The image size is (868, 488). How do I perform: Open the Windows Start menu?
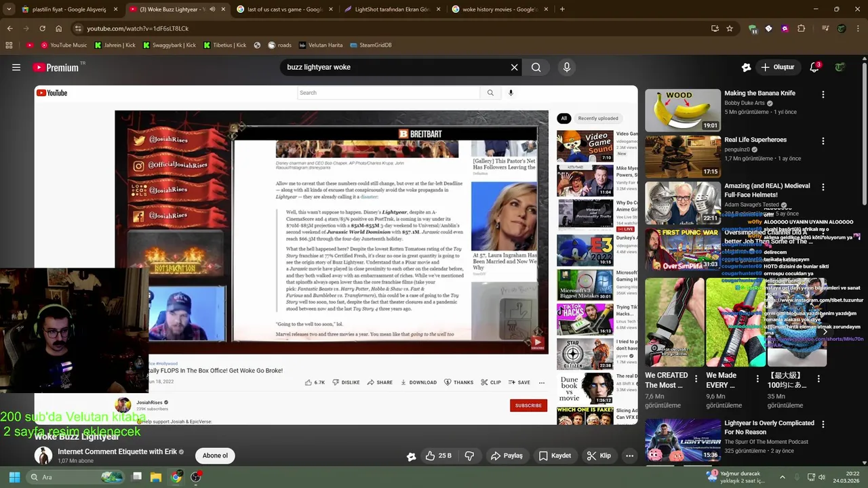14,477
